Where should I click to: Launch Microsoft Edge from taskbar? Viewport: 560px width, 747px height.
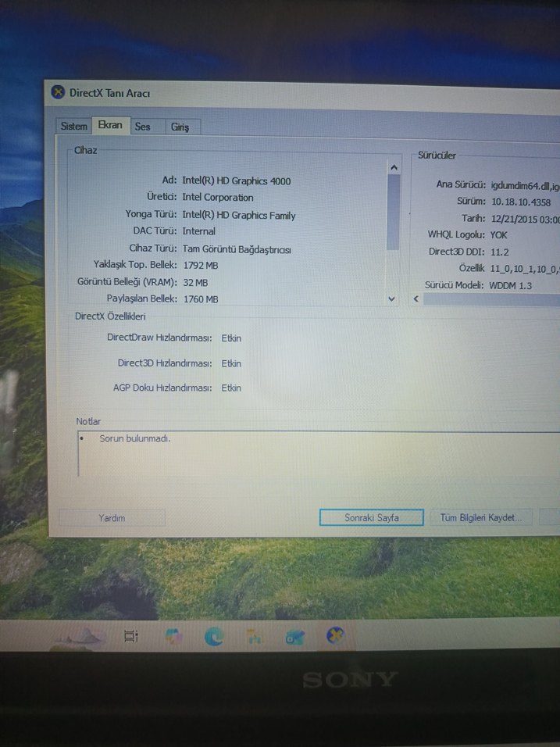(x=214, y=637)
